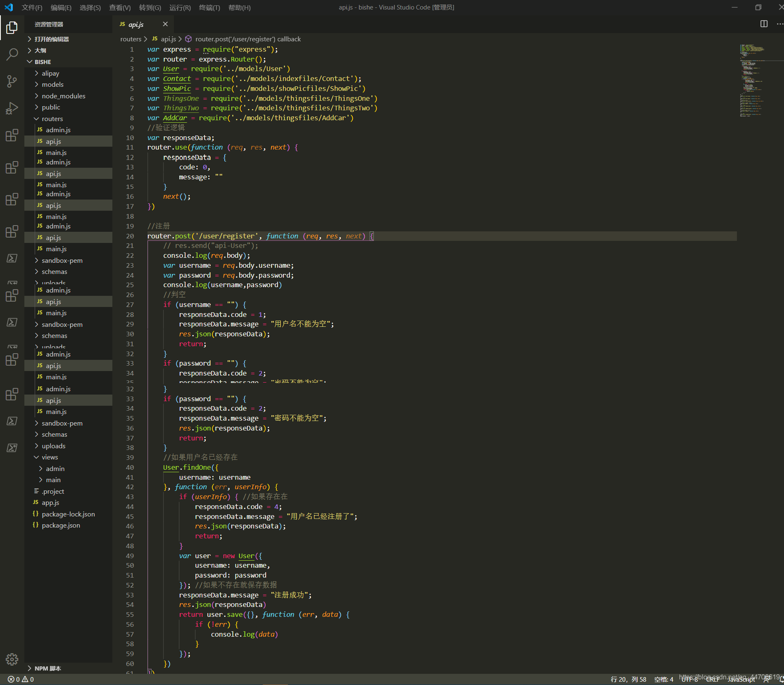
Task: Click the UTF-8 encoding status
Action: click(689, 679)
